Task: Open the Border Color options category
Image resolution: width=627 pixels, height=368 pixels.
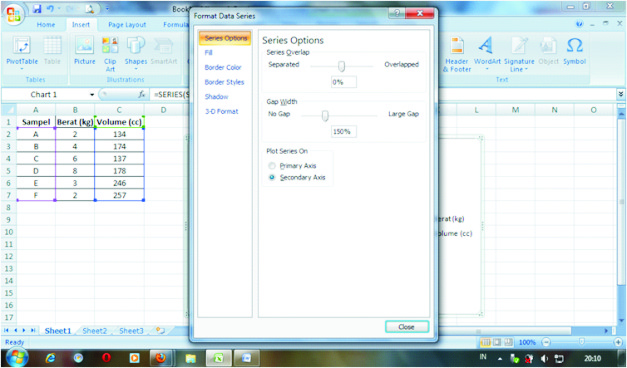Action: coord(223,67)
